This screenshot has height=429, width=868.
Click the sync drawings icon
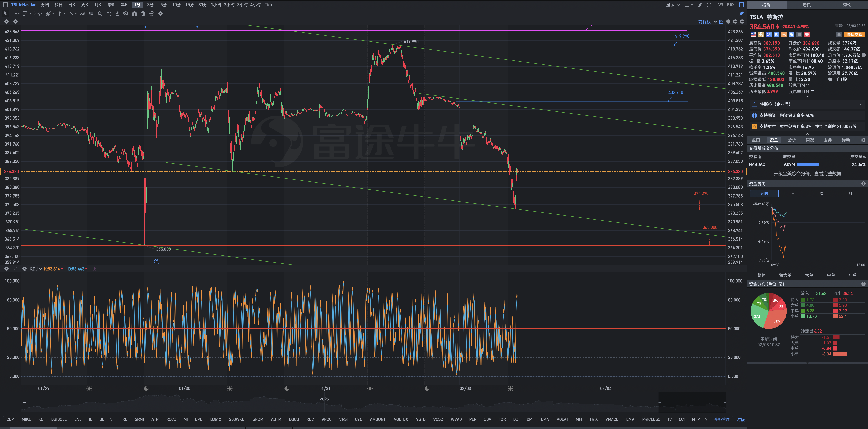pos(152,13)
